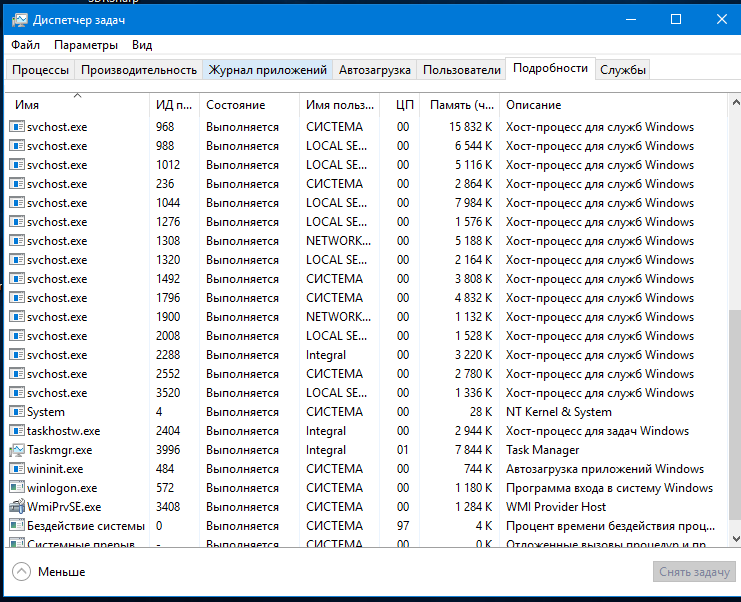Switch to the Службы tab
The image size is (741, 602).
point(622,70)
